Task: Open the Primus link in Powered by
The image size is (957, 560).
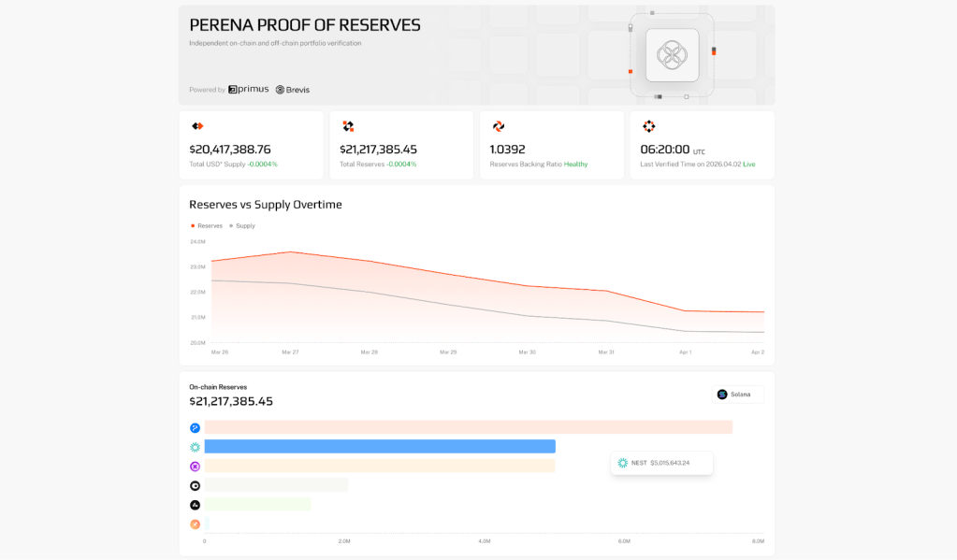Action: click(x=249, y=90)
